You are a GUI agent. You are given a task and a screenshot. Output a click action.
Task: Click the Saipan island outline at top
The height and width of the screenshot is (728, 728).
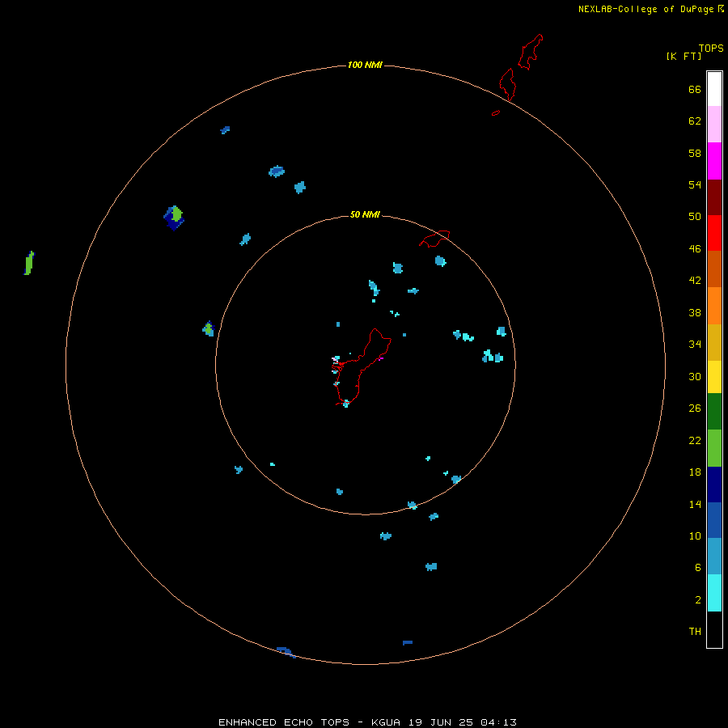(530, 52)
